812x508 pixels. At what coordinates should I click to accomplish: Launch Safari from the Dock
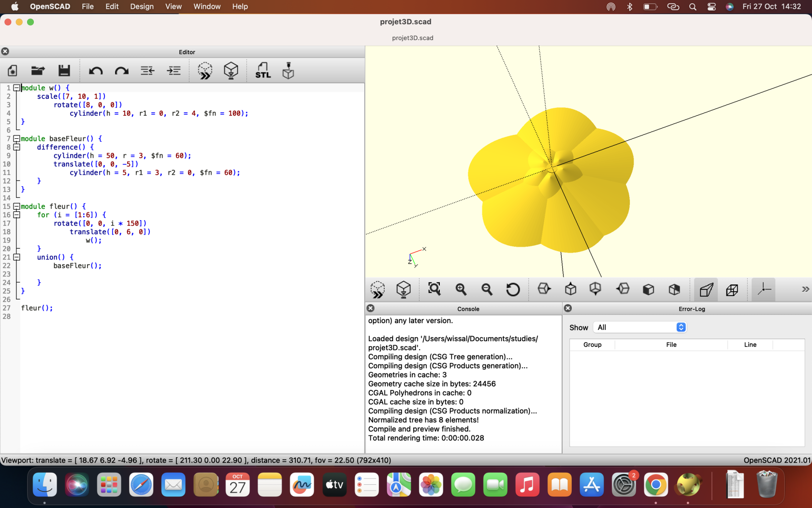[141, 485]
